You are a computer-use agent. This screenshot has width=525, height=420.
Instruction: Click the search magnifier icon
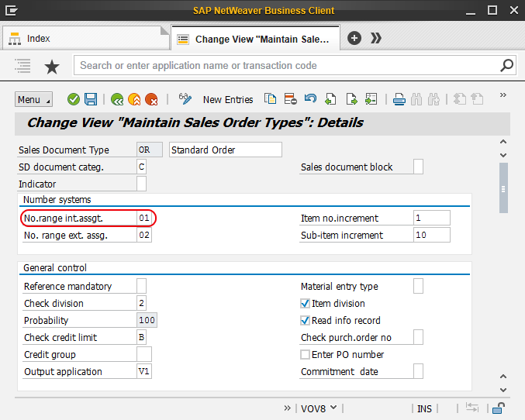506,65
